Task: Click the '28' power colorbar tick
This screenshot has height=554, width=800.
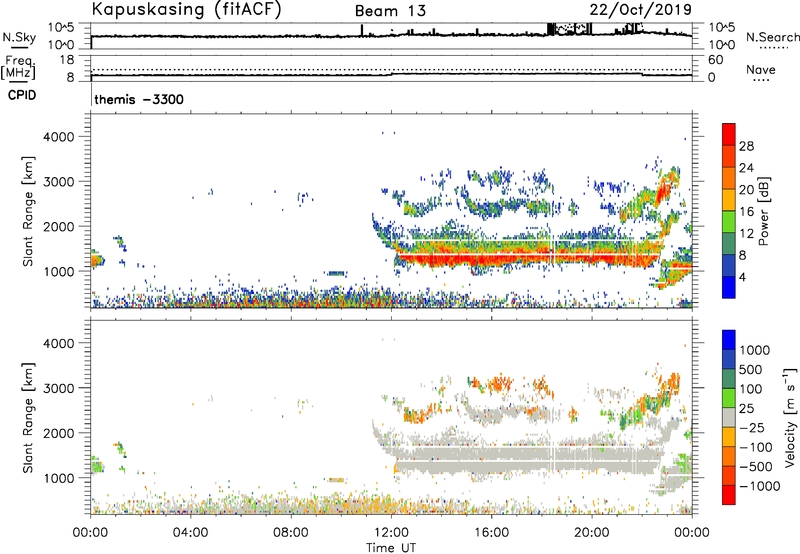Action: [x=746, y=146]
